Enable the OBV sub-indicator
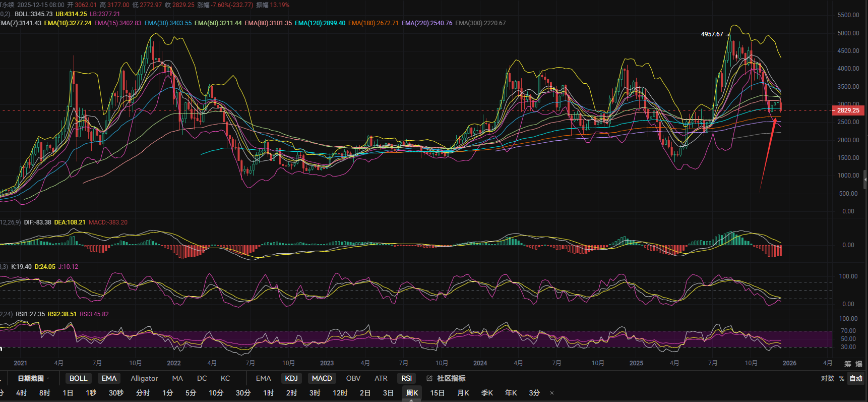Image resolution: width=868 pixels, height=402 pixels. coord(353,378)
